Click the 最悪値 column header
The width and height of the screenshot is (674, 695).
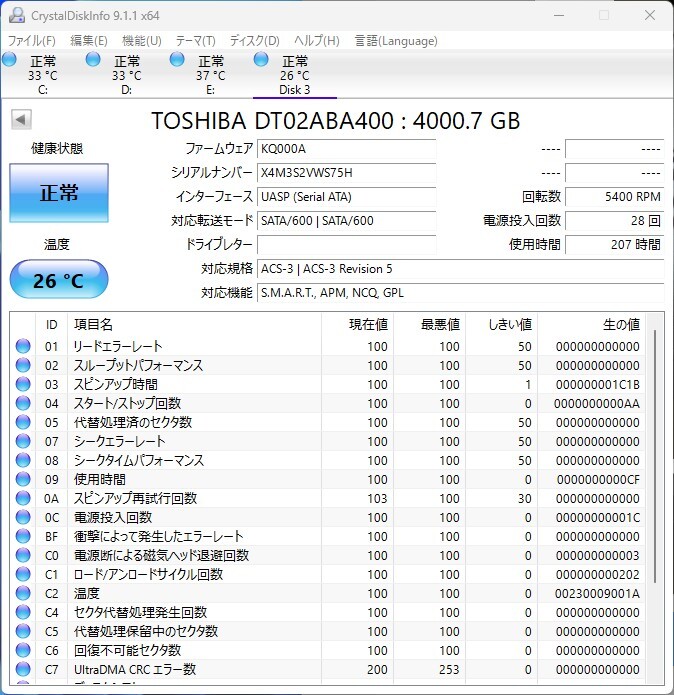pyautogui.click(x=429, y=325)
